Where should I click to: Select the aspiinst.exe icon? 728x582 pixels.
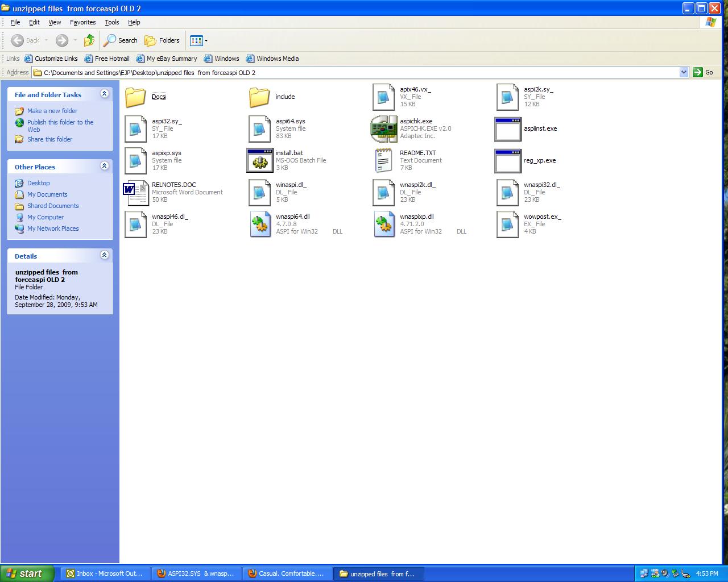click(x=507, y=129)
